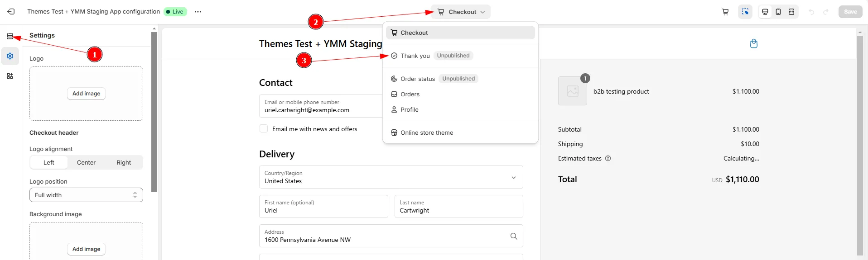Open the Sections panel icon
Screen dimensions: 868x260
pyautogui.click(x=10, y=36)
